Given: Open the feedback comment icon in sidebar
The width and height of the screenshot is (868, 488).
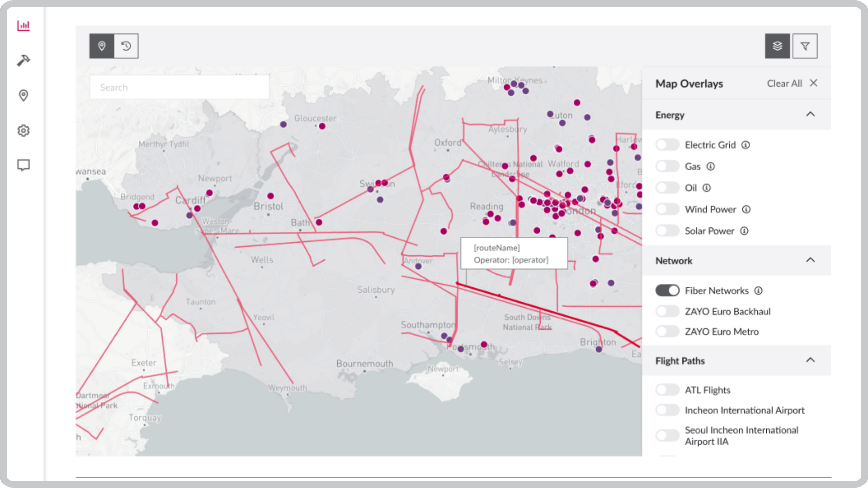Looking at the screenshot, I should 24,165.
